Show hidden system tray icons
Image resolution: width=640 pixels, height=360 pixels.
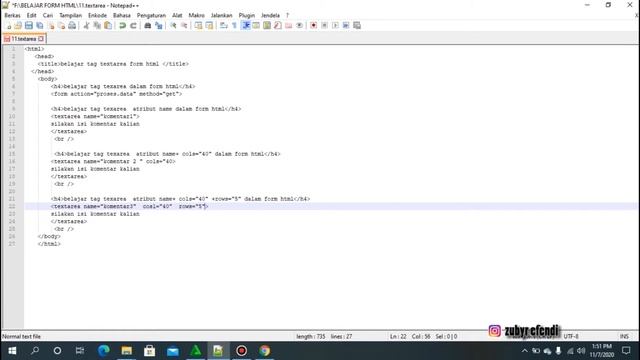pos(524,351)
